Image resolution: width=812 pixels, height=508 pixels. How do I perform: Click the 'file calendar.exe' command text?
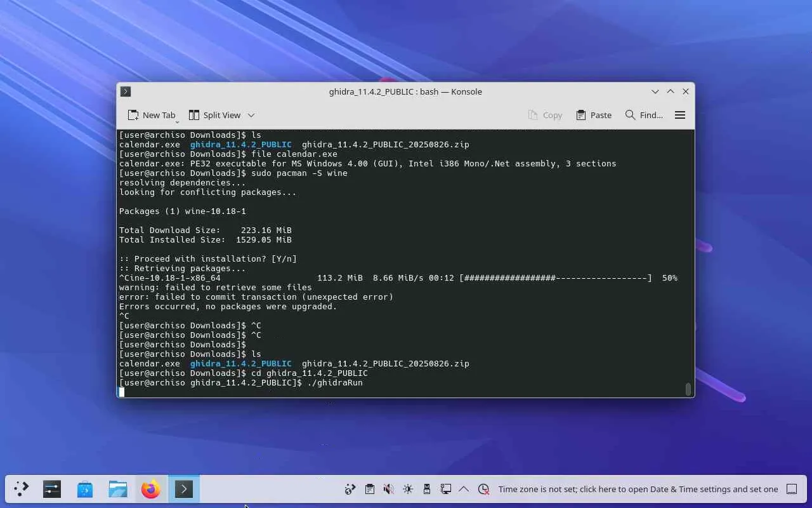click(x=294, y=154)
